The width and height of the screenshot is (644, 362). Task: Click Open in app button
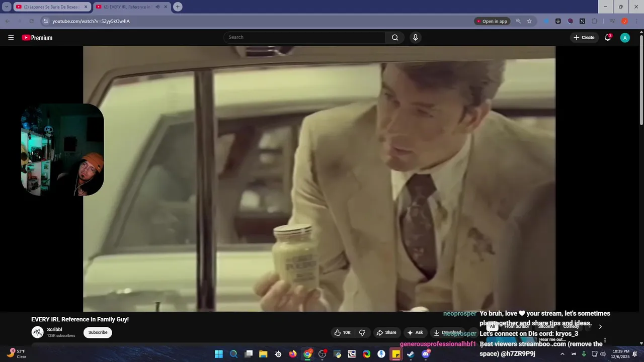click(x=492, y=21)
